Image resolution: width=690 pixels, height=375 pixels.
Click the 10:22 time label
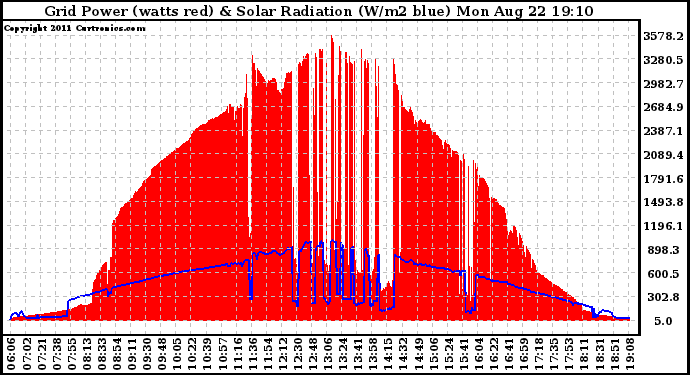[192, 354]
